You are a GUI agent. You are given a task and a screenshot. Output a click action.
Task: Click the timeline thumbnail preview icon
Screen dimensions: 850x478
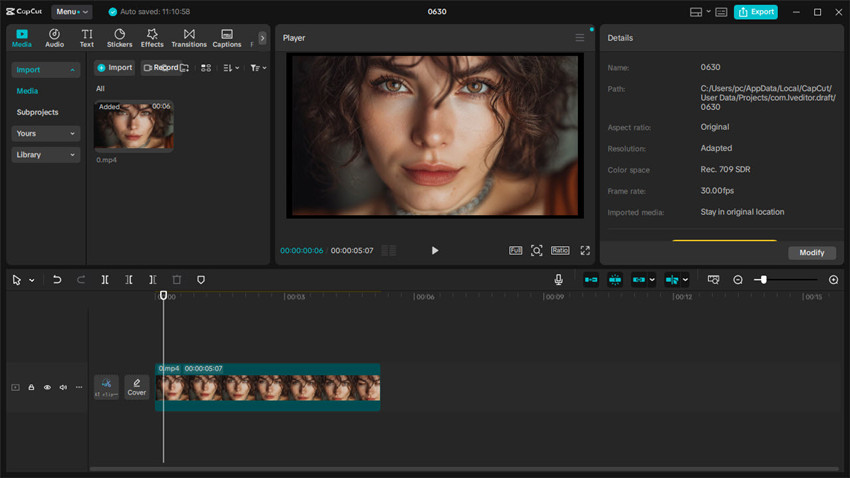click(x=713, y=280)
